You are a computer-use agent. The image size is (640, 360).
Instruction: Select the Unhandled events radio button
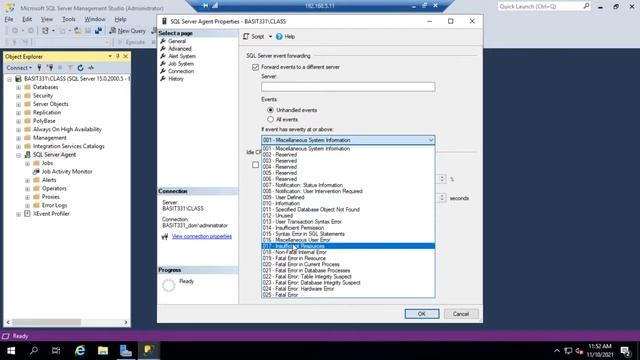270,110
